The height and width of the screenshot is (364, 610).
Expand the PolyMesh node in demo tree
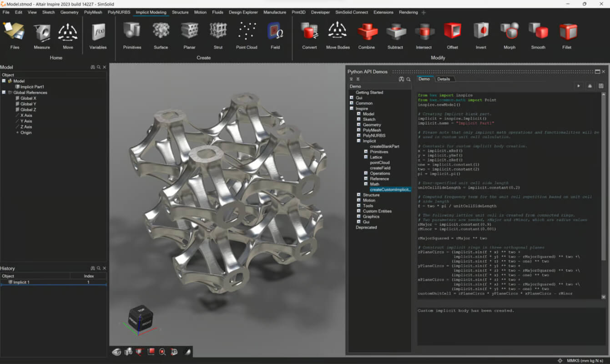point(359,130)
